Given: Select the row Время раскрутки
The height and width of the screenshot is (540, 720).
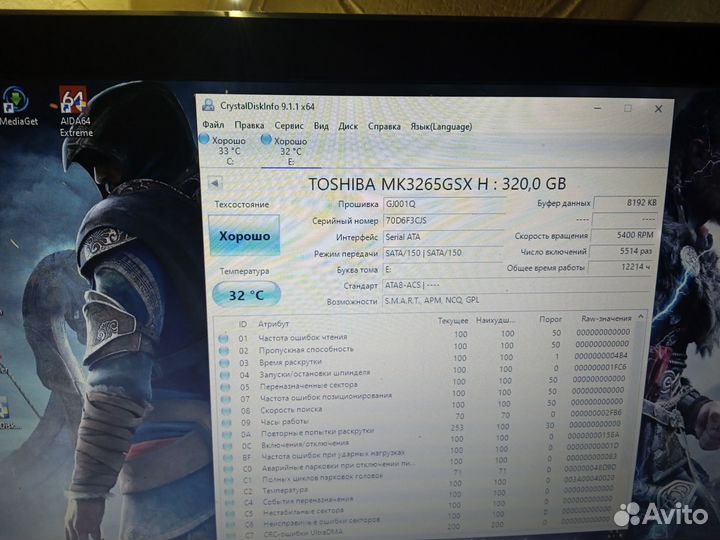Looking at the screenshot, I should (426, 359).
